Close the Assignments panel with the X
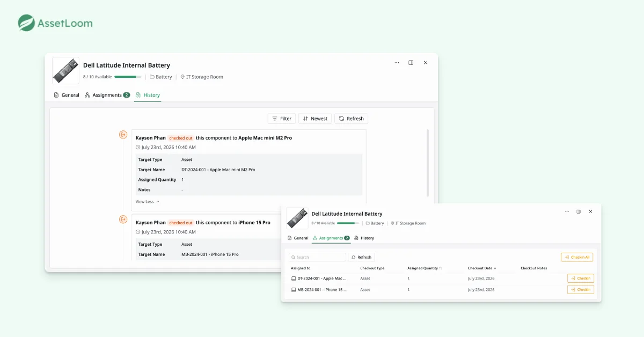 (x=590, y=211)
